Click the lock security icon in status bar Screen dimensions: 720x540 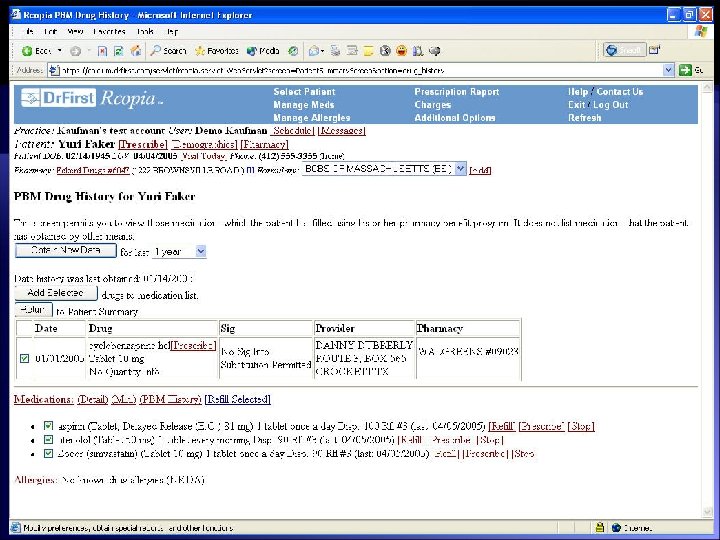599,527
